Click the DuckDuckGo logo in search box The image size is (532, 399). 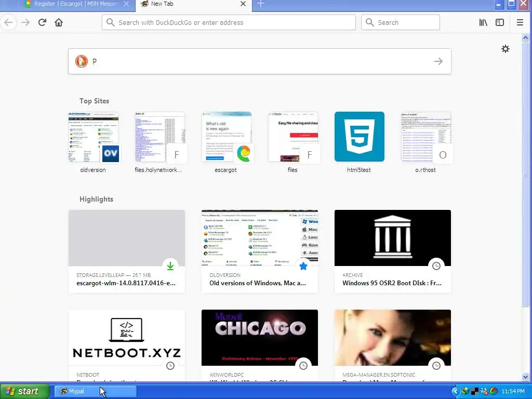(x=82, y=61)
